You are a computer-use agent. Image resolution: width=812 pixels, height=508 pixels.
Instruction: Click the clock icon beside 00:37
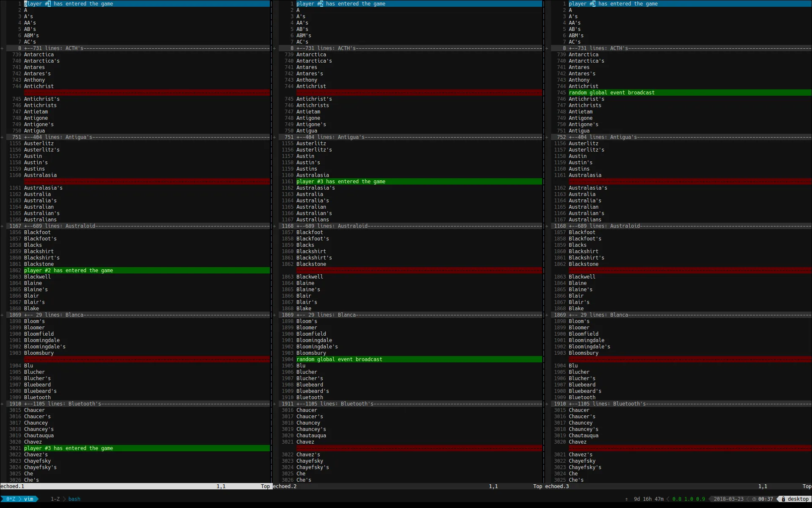coord(754,499)
